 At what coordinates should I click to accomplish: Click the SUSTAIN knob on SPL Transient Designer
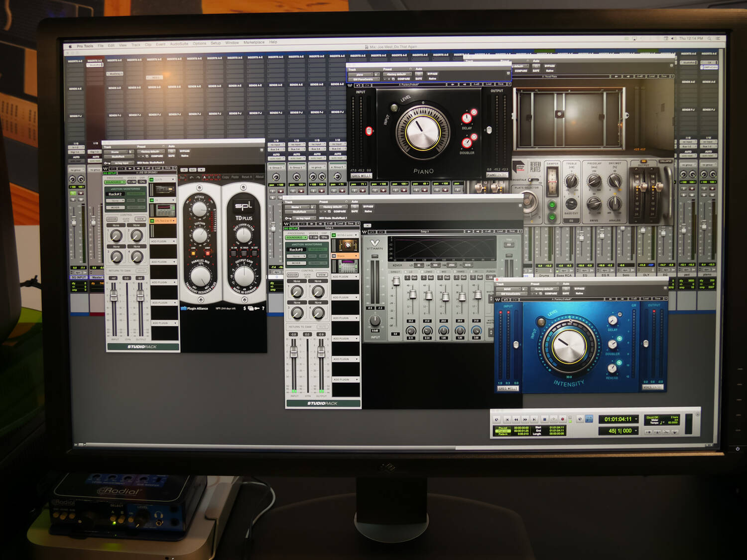point(200,236)
